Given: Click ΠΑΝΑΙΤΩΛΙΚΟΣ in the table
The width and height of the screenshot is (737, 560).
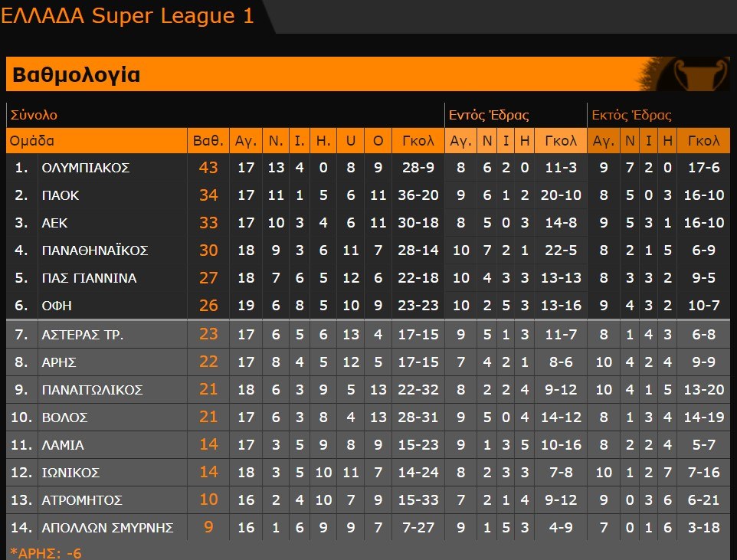Looking at the screenshot, I should pos(92,390).
